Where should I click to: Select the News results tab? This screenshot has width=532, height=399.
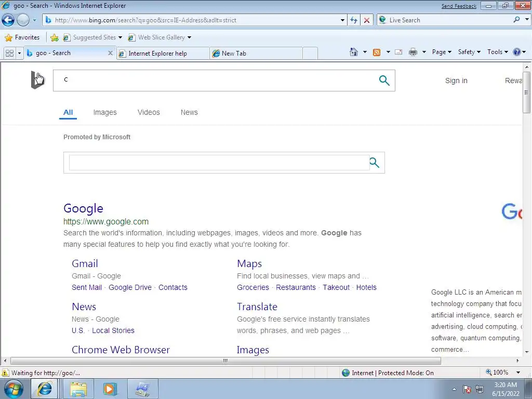189,112
